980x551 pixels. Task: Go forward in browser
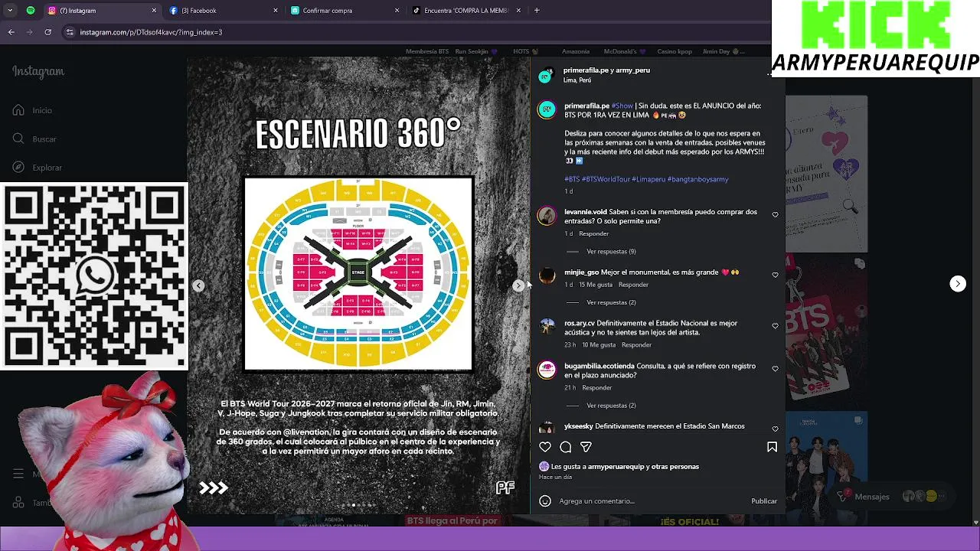[30, 32]
